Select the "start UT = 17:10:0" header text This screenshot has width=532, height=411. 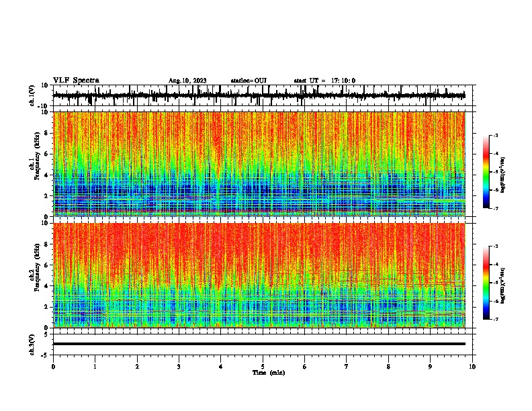(324, 81)
